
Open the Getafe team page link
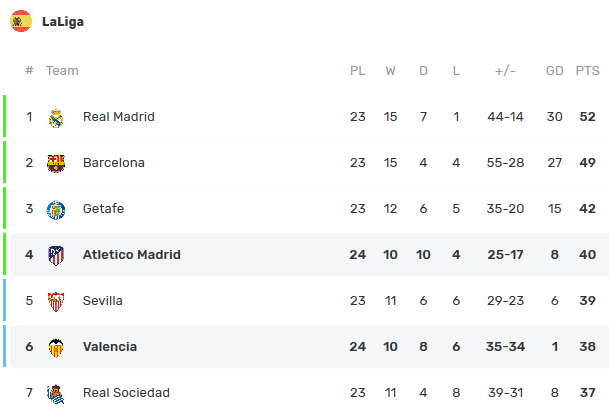103,209
